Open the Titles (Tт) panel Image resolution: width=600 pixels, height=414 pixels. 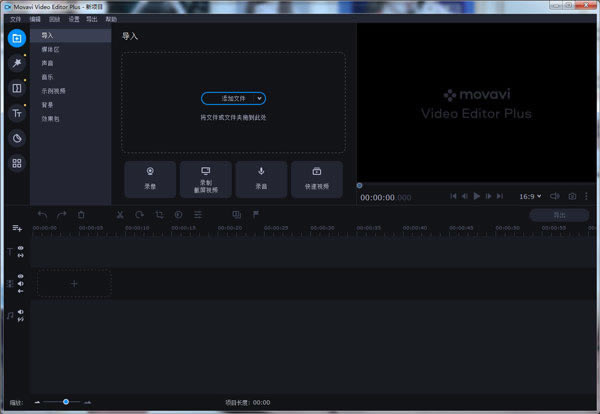coord(17,113)
